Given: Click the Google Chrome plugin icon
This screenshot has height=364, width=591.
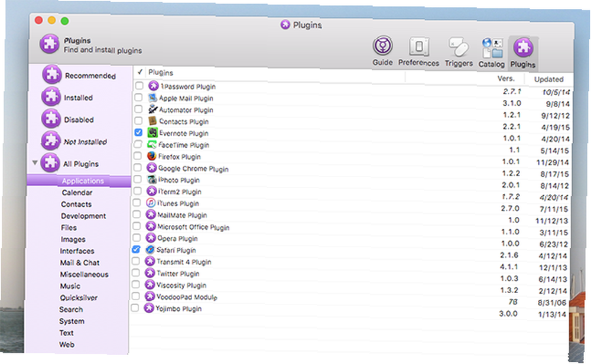Looking at the screenshot, I should [x=151, y=168].
